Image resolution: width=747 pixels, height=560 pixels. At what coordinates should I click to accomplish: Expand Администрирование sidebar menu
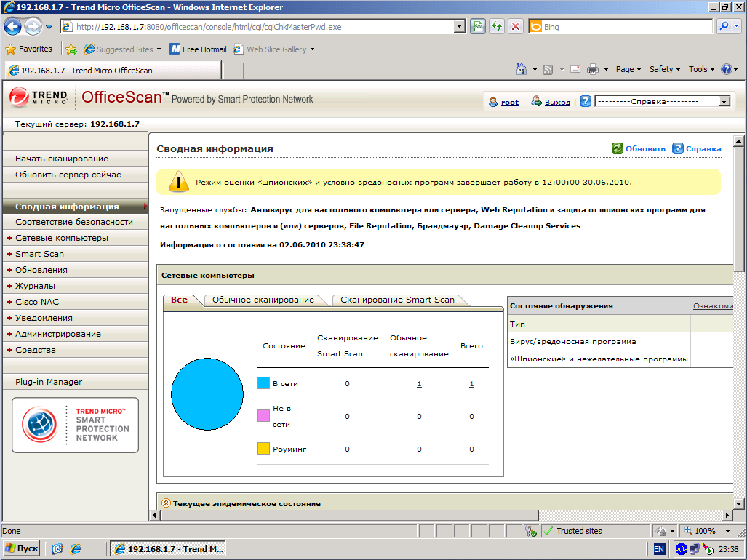click(76, 334)
